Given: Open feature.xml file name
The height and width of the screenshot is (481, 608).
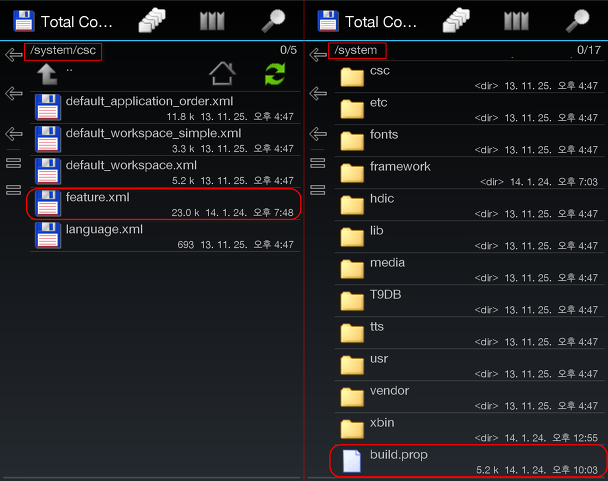Looking at the screenshot, I should (x=98, y=197).
